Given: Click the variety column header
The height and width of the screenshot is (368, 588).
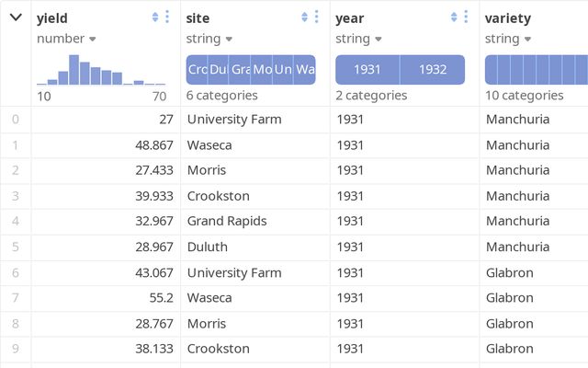Looking at the screenshot, I should (x=508, y=18).
